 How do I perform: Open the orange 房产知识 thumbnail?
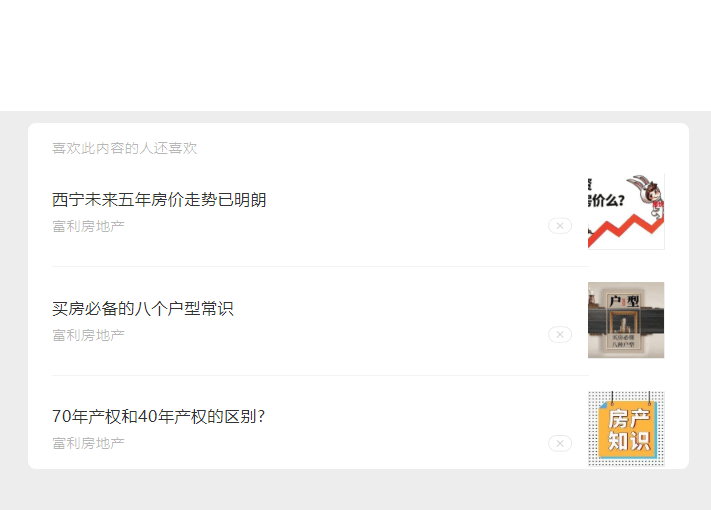point(626,429)
